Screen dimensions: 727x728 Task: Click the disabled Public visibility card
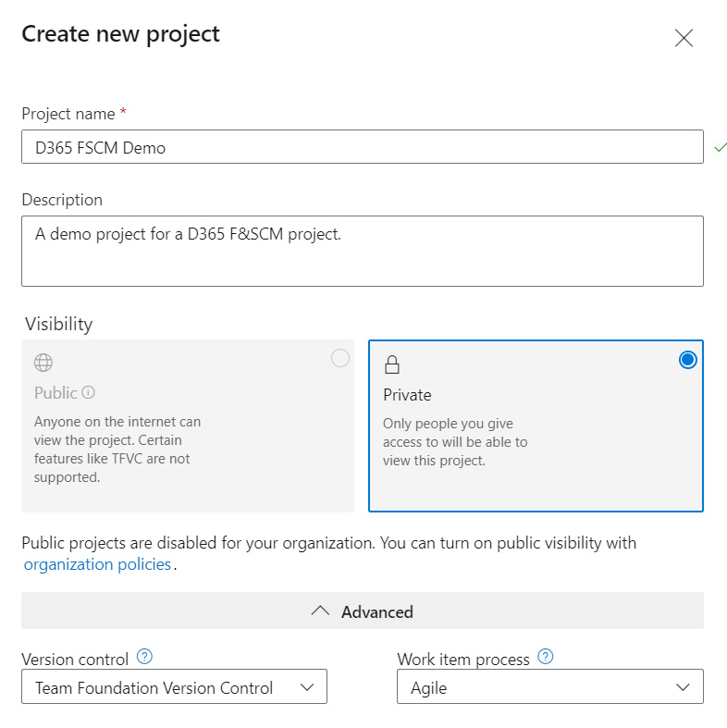tap(188, 426)
